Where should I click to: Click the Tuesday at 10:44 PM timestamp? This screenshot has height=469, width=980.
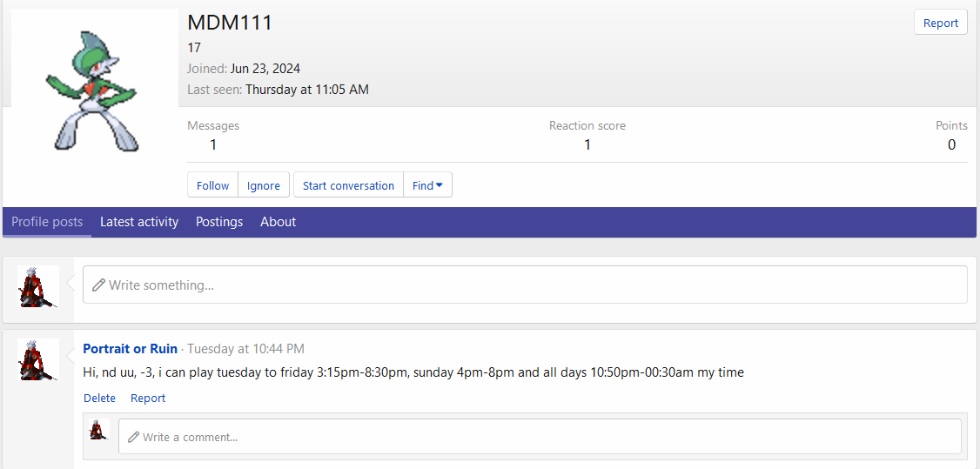tap(246, 348)
